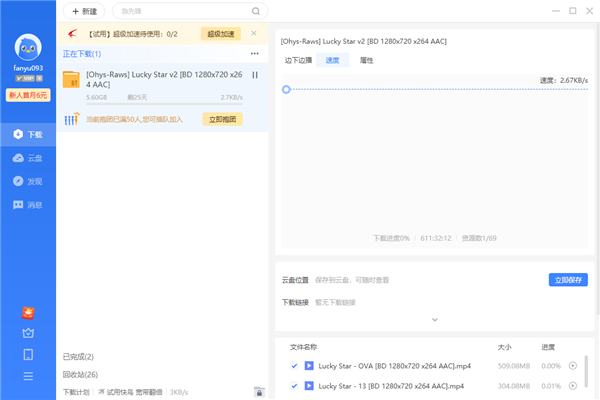
Task: Click the mobile phone icon in sidebar
Action: pyautogui.click(x=28, y=354)
